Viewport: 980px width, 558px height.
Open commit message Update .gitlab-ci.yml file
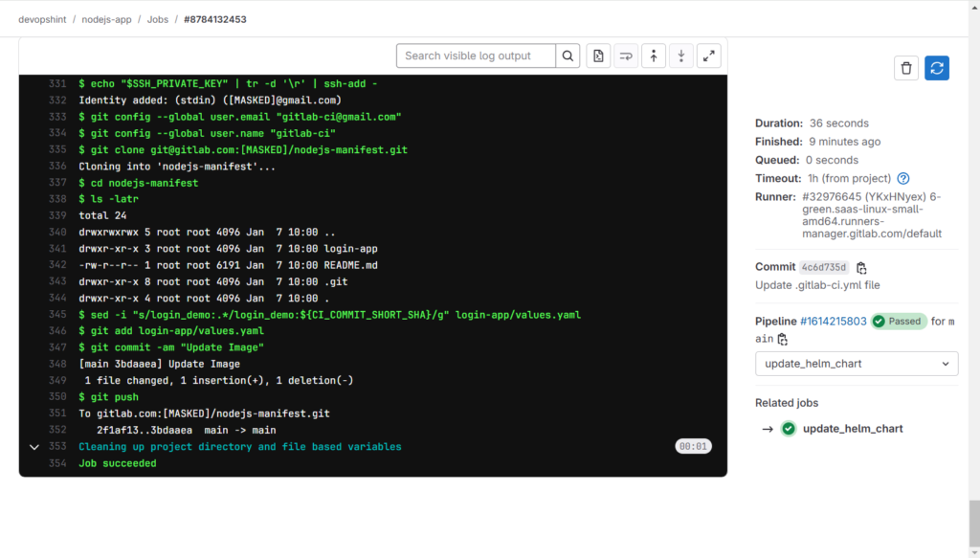click(817, 285)
